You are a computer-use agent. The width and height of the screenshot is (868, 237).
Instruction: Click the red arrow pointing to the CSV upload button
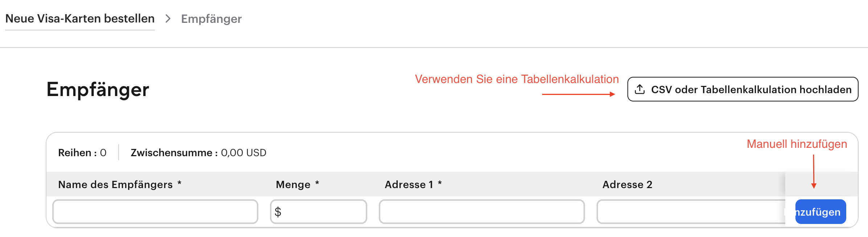coord(578,94)
